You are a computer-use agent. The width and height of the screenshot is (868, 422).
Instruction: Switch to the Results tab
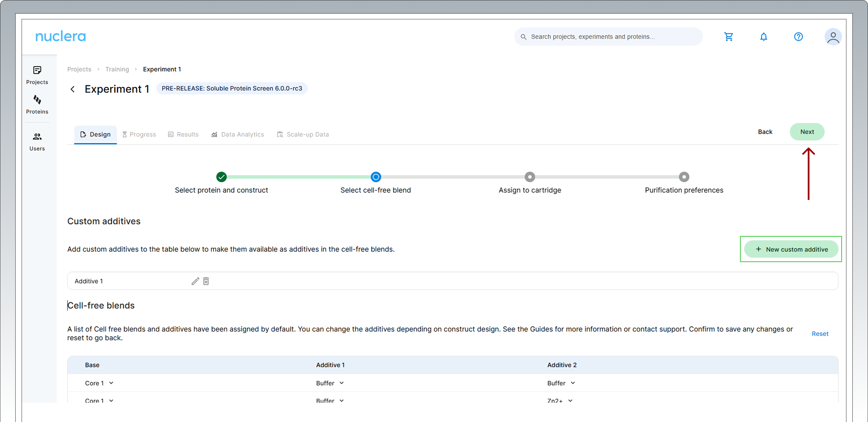pos(183,134)
